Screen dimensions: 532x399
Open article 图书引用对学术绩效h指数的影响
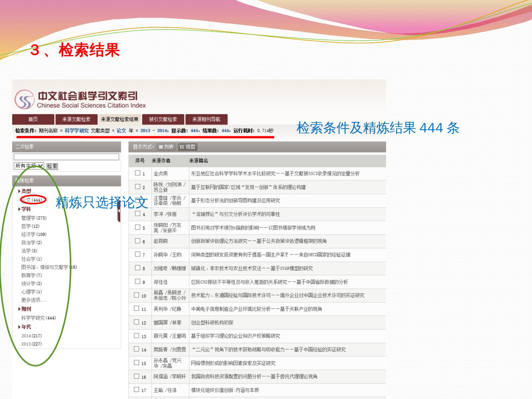253,228
